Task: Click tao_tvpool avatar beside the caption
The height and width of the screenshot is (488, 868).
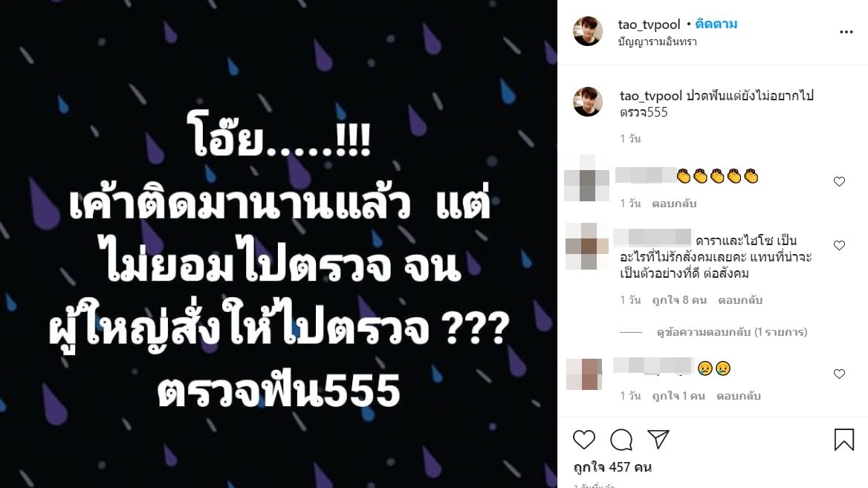Action: point(587,102)
